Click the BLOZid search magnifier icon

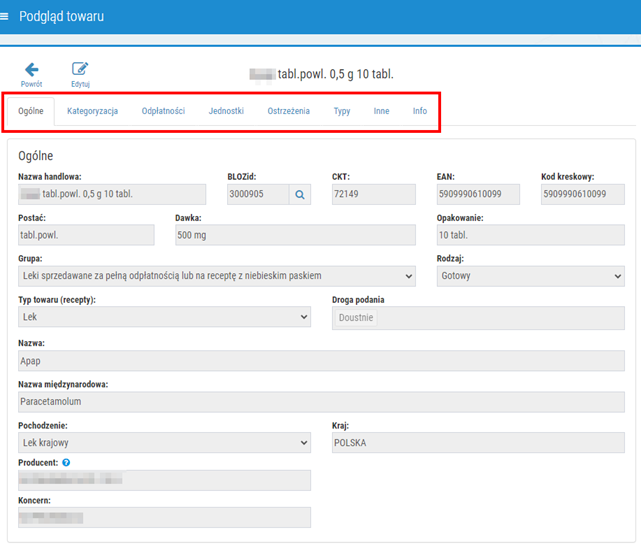click(300, 195)
